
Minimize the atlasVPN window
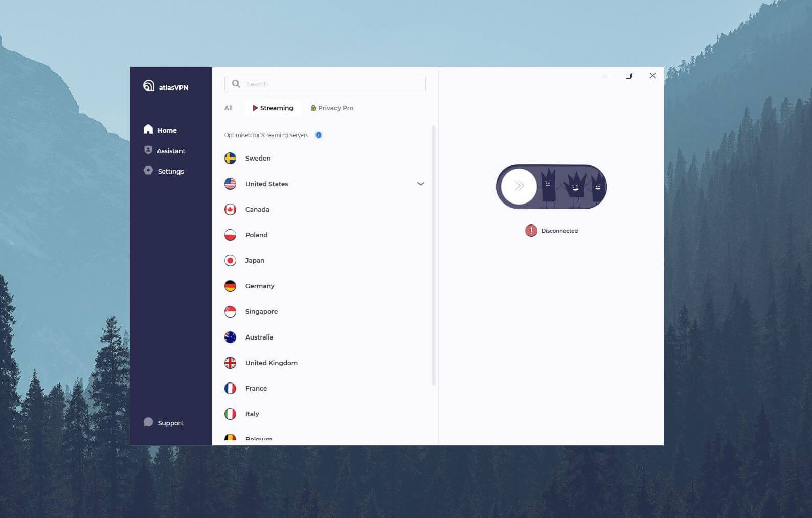coord(605,76)
